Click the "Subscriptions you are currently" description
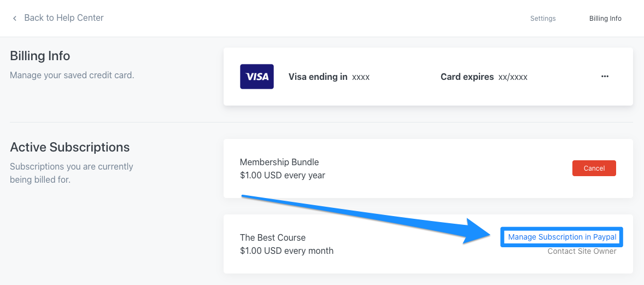Screen dimensions: 644x285 point(72,166)
